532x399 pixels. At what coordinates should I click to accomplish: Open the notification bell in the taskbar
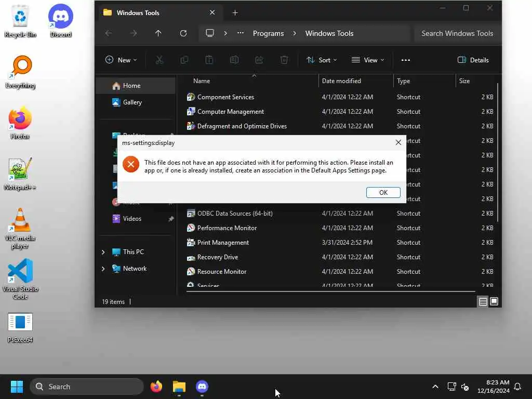pyautogui.click(x=517, y=387)
